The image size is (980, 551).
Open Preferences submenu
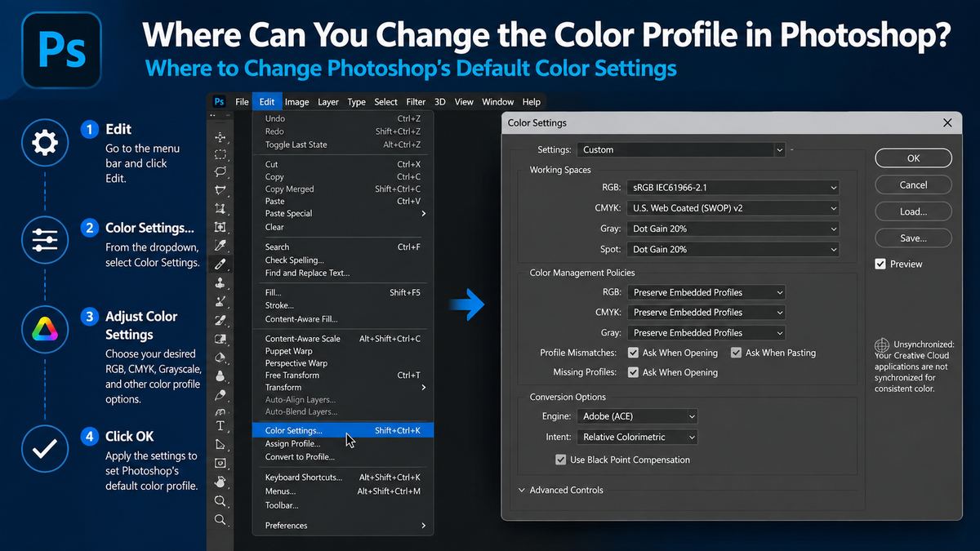(x=344, y=526)
